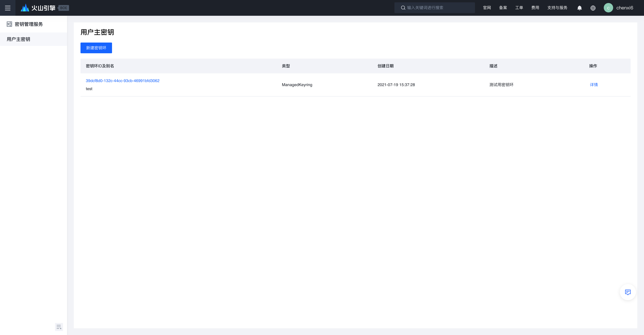The width and height of the screenshot is (644, 335).
Task: Open the language globe selector
Action: tap(593, 8)
